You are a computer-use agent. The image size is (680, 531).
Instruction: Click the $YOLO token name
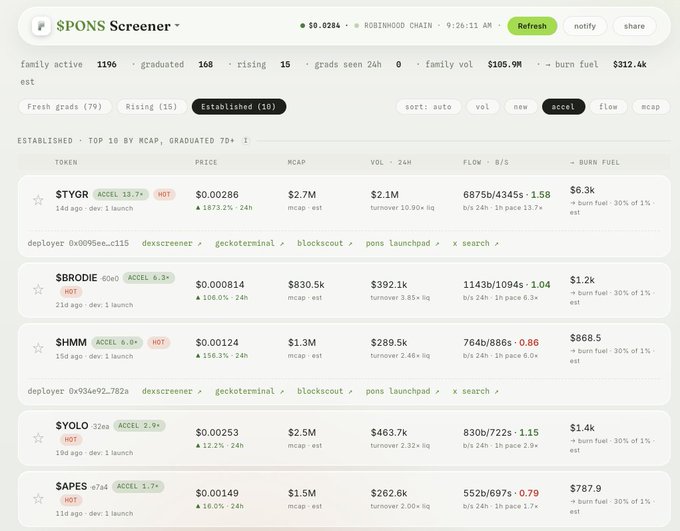pyautogui.click(x=72, y=426)
